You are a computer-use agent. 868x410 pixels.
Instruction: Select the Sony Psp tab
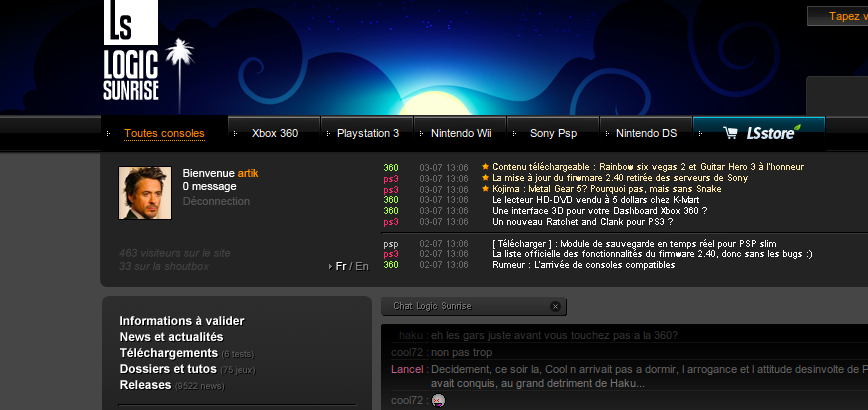(x=553, y=133)
